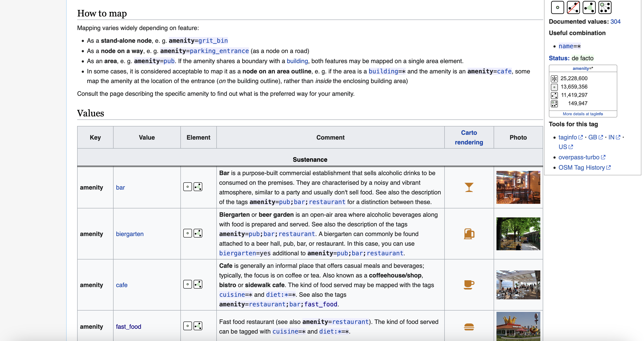Click the relation icon at top of the infobox
644x341 pixels.
(x=605, y=7)
